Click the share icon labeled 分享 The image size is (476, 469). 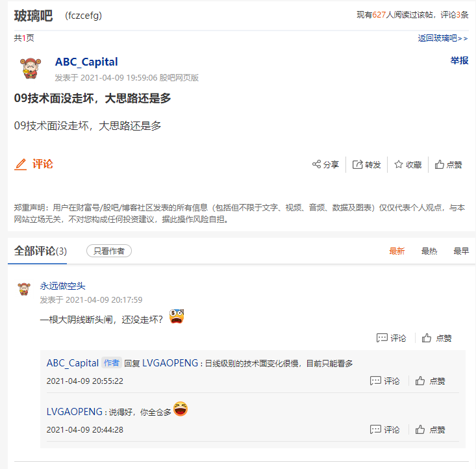tap(325, 164)
